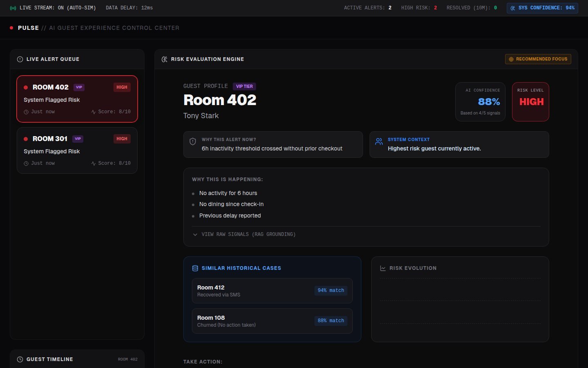Click the chevron next to View Raw Signals

[195, 235]
